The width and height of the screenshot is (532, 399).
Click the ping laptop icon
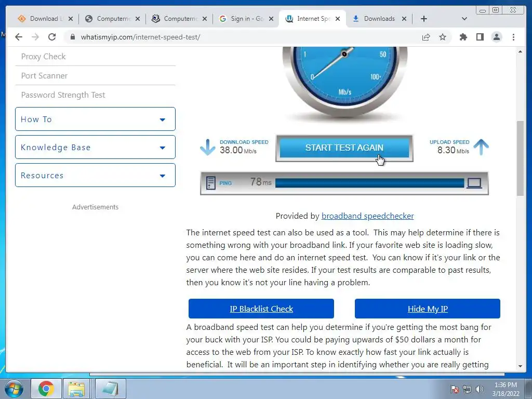[474, 183]
